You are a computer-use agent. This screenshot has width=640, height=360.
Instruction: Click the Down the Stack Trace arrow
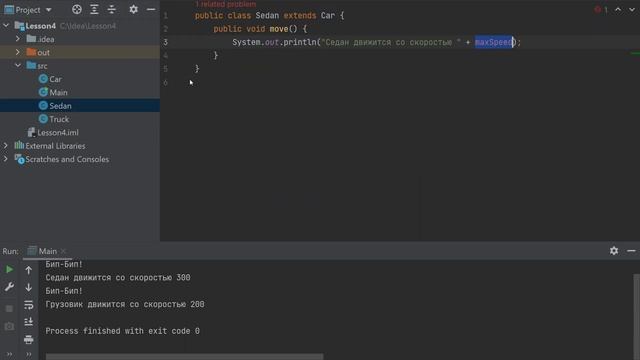(29, 287)
